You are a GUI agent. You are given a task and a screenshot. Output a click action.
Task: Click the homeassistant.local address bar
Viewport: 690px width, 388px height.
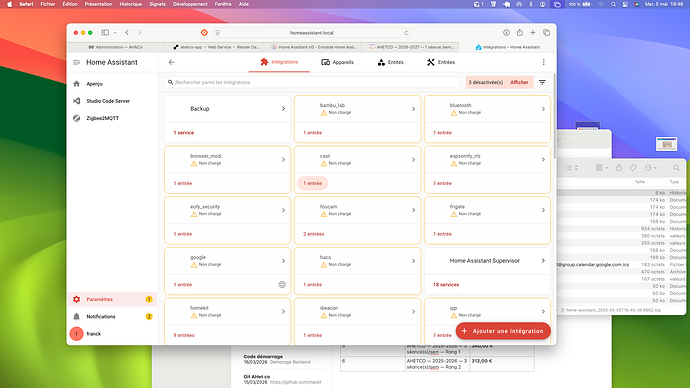click(312, 33)
